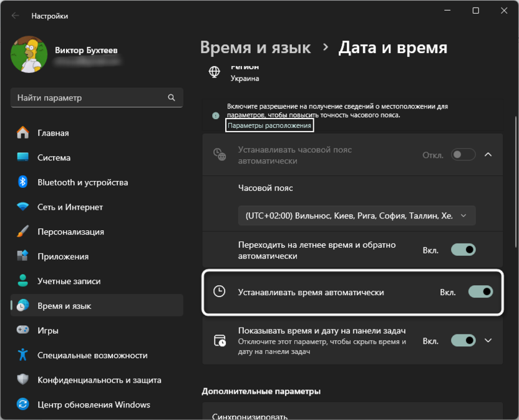Disable automatic daylight saving time switching
Screen dimensions: 519x420
(x=463, y=249)
